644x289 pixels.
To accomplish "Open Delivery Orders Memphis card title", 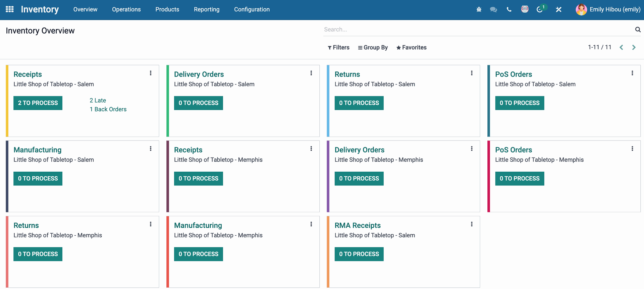I will (360, 150).
